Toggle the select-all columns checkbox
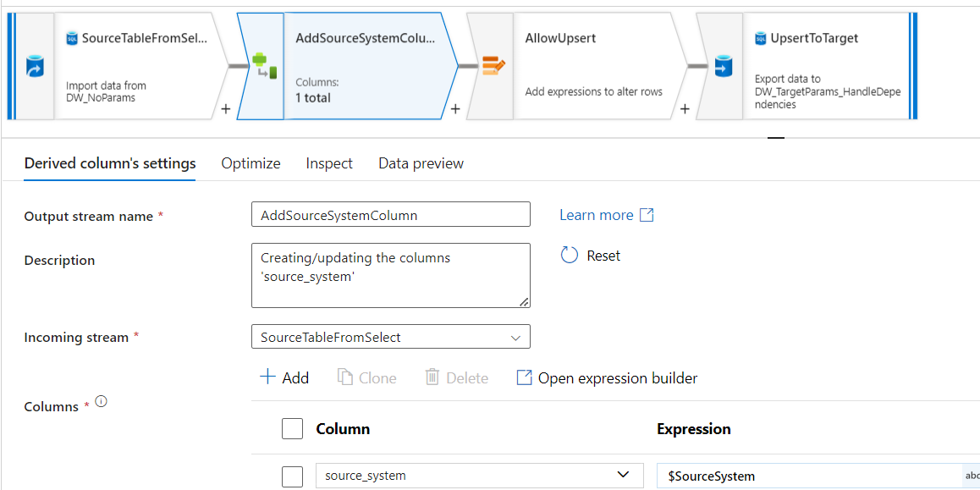 [292, 429]
